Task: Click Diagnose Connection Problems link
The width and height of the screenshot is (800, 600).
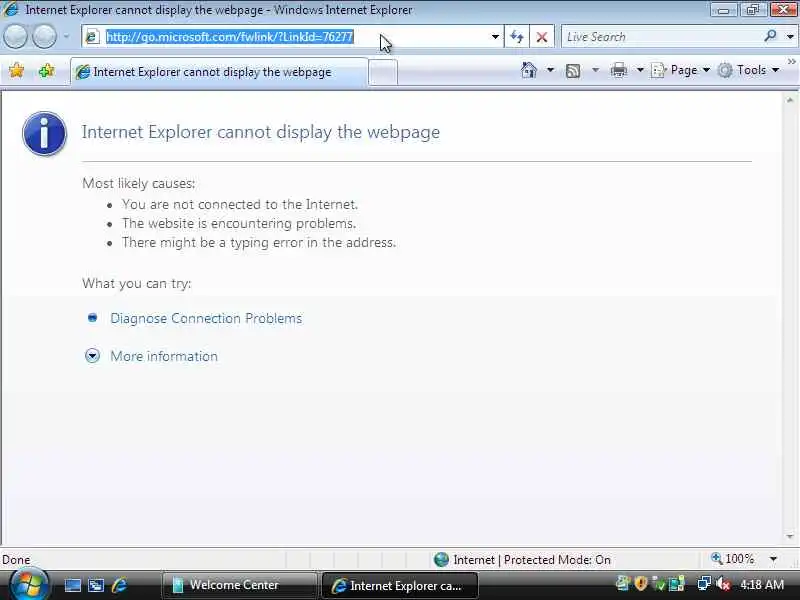Action: click(x=206, y=318)
